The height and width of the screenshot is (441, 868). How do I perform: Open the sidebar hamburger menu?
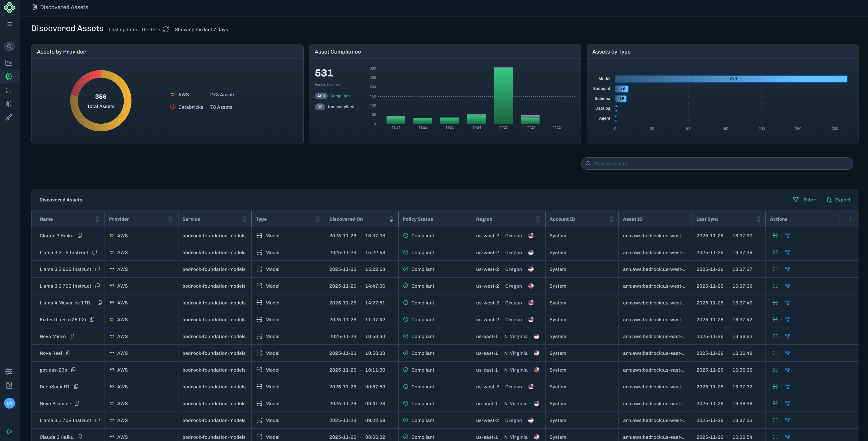(x=10, y=24)
